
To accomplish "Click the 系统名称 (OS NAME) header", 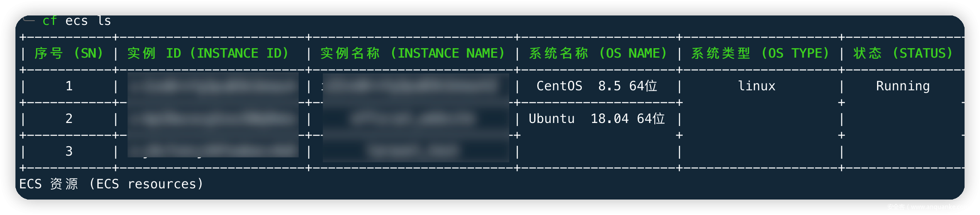I will [598, 53].
